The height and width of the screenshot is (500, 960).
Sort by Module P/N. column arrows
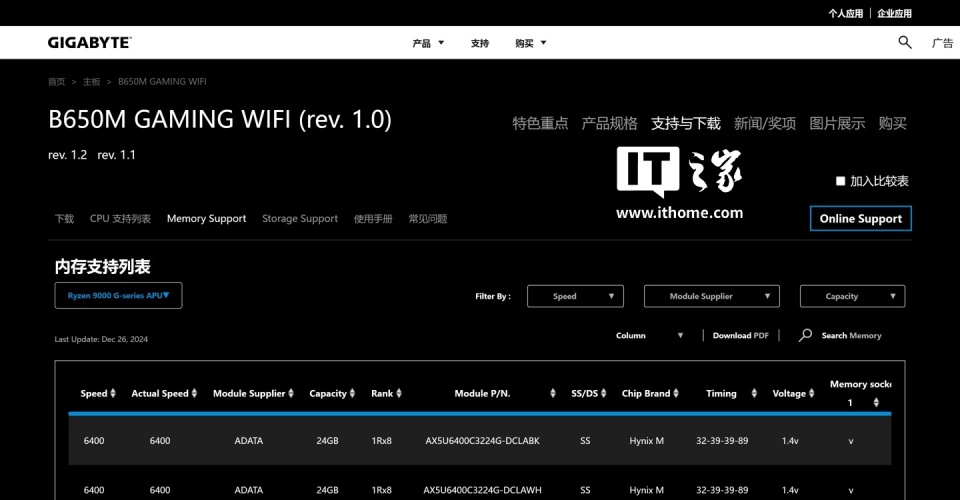coord(553,394)
